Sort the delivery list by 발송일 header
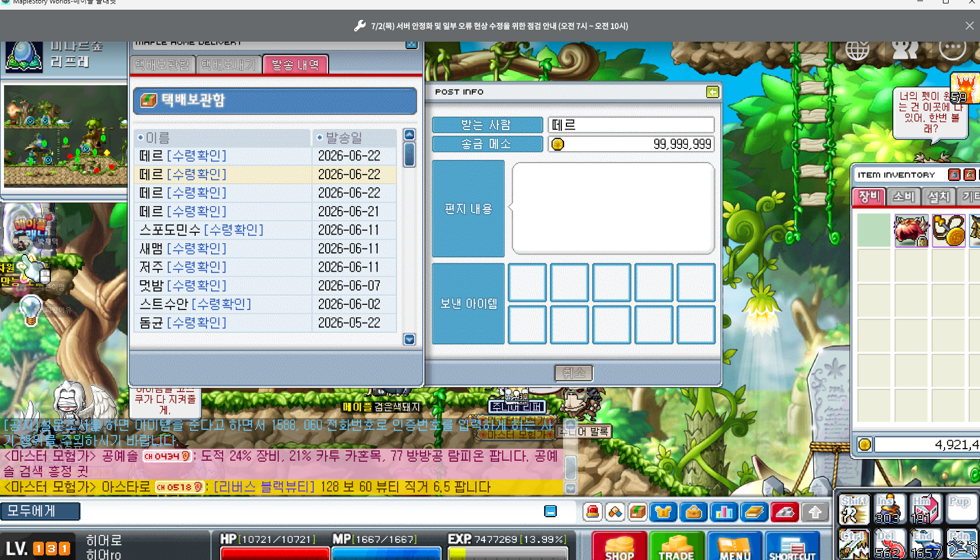Image resolution: width=980 pixels, height=560 pixels. [355, 138]
